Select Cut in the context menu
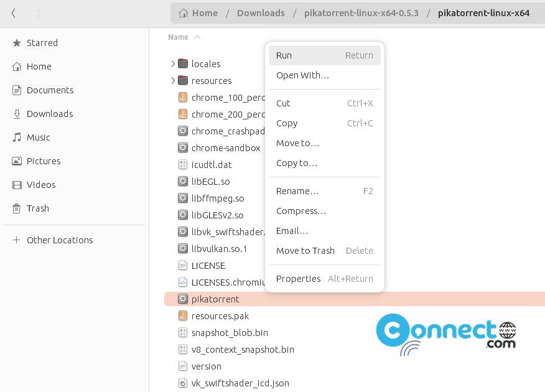The image size is (545, 392). click(x=325, y=103)
